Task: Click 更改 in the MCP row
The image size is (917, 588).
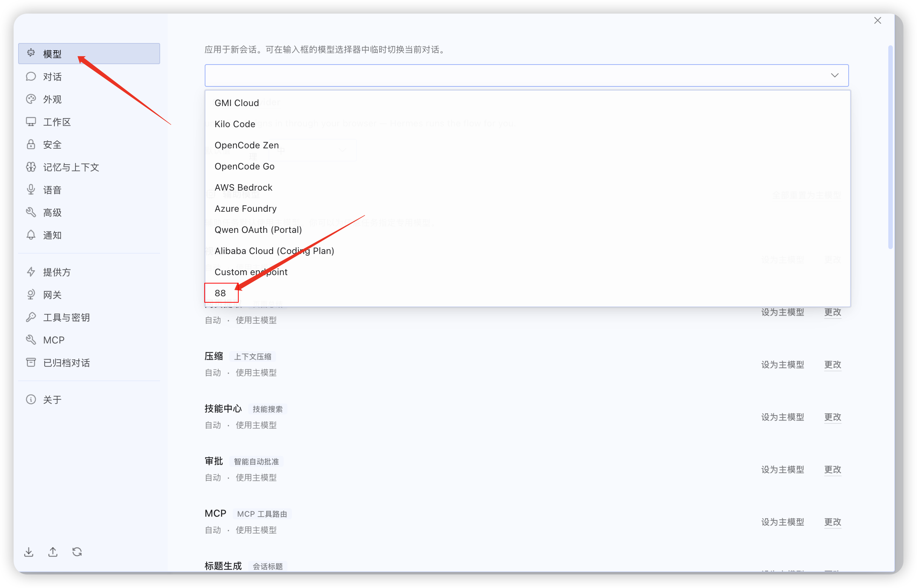Action: point(833,522)
